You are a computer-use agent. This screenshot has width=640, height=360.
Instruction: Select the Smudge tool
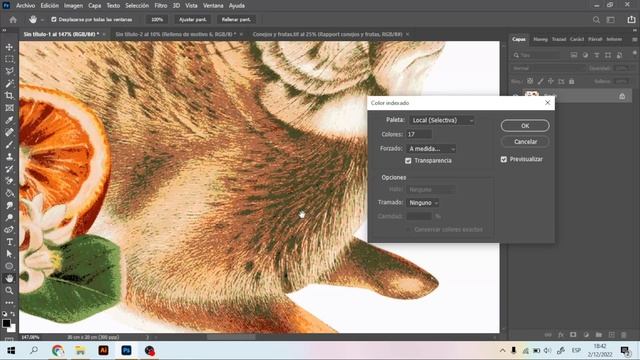[x=9, y=205]
